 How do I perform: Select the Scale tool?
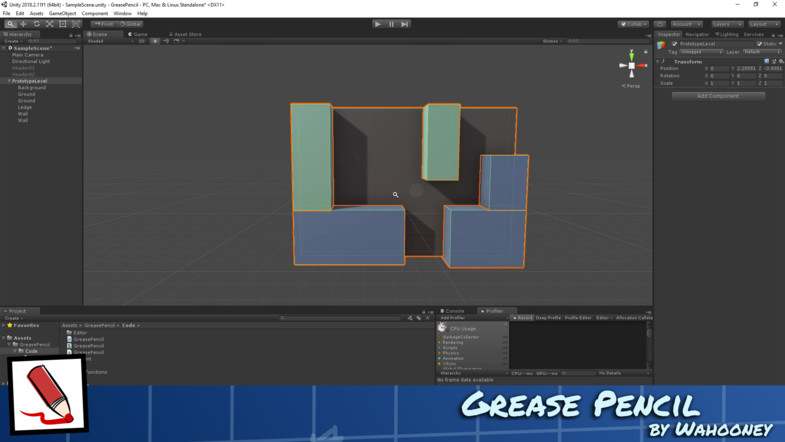point(50,24)
